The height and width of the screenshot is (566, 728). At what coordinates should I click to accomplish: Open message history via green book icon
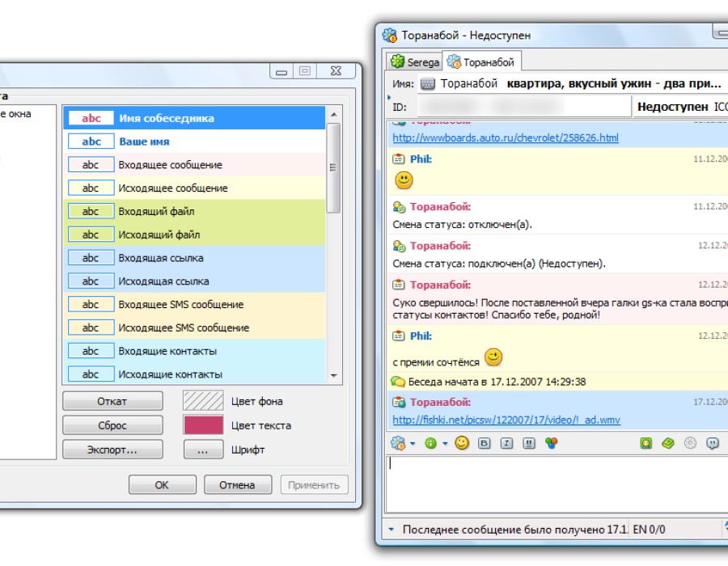(x=668, y=444)
